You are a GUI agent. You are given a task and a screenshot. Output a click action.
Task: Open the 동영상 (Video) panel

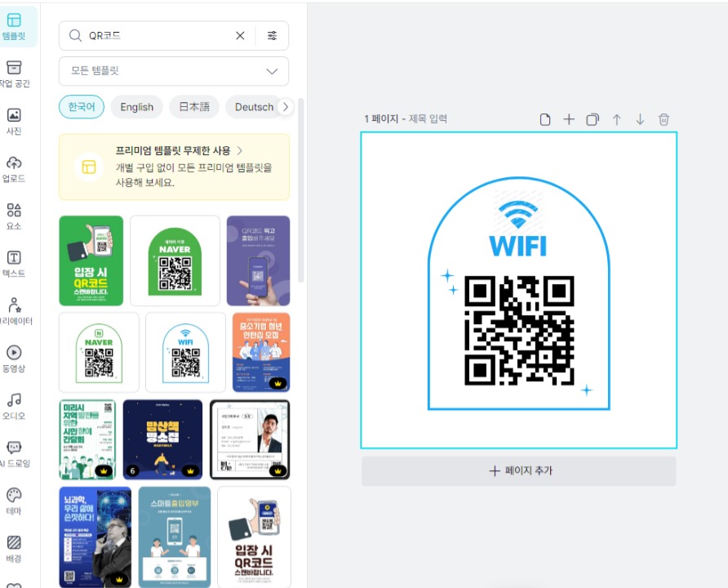point(13,358)
